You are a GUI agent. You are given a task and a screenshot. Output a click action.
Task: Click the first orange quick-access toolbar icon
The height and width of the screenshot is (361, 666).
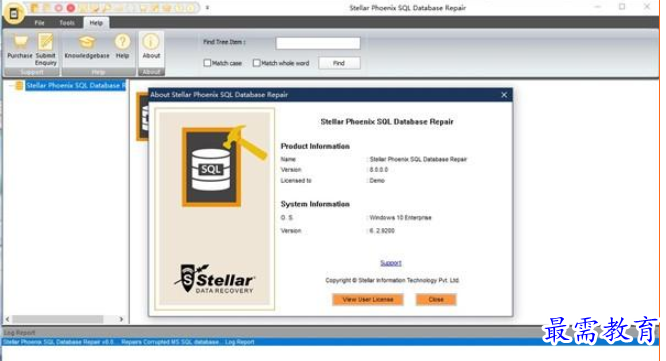(x=34, y=8)
